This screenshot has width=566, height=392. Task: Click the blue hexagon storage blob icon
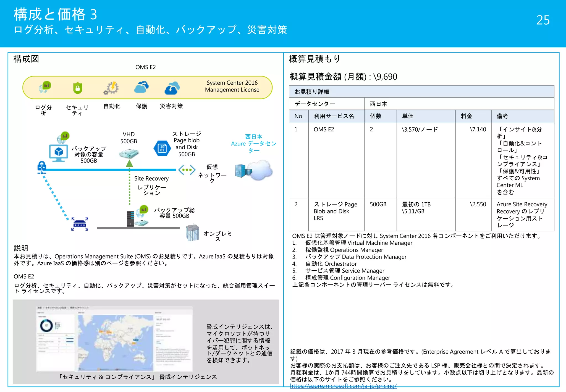(x=162, y=148)
